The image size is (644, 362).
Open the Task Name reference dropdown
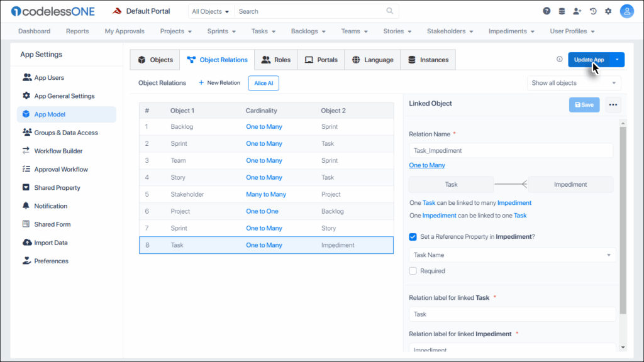(x=512, y=255)
